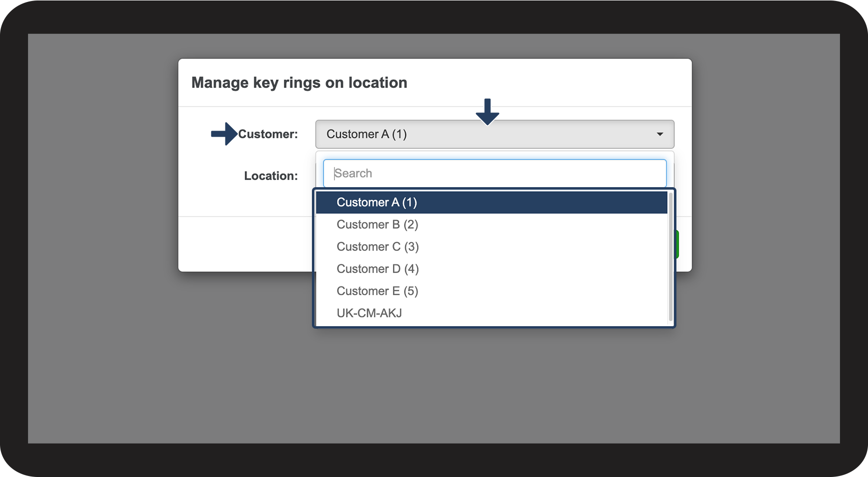Open the Customer A (1) combo box
The width and height of the screenshot is (868, 477).
tap(491, 134)
